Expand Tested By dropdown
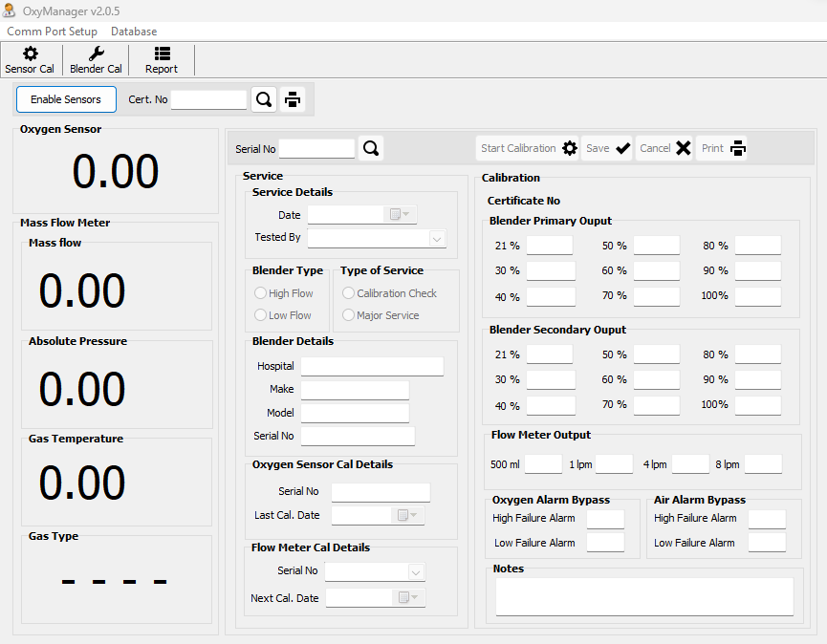 click(437, 239)
